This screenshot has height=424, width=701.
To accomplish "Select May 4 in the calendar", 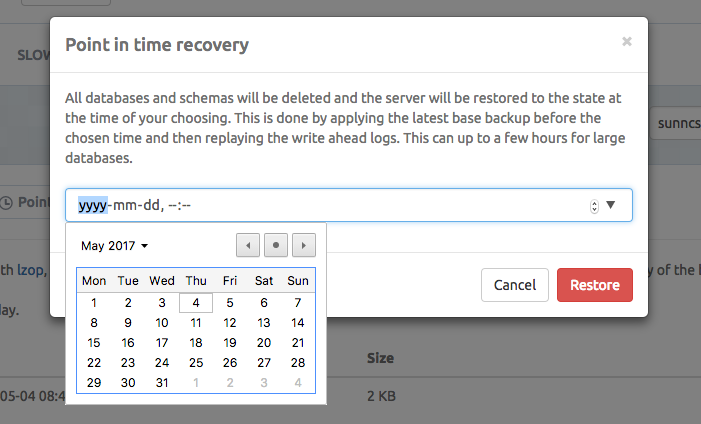I will coord(196,303).
